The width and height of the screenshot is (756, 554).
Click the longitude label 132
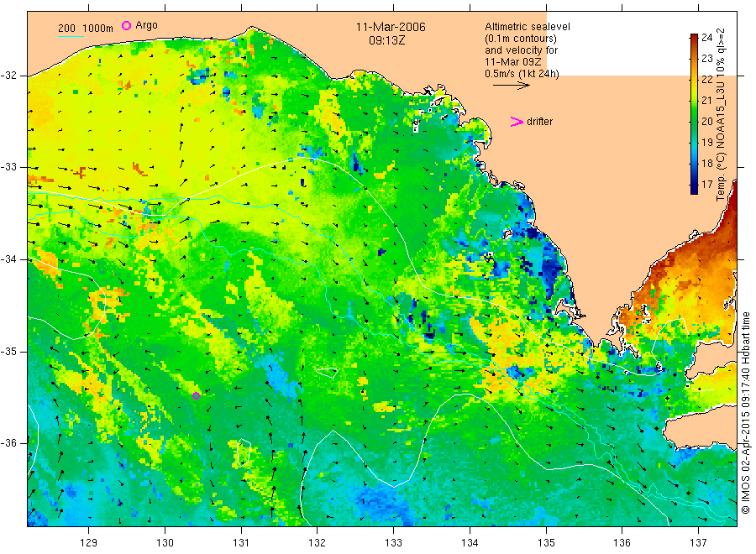pyautogui.click(x=318, y=543)
